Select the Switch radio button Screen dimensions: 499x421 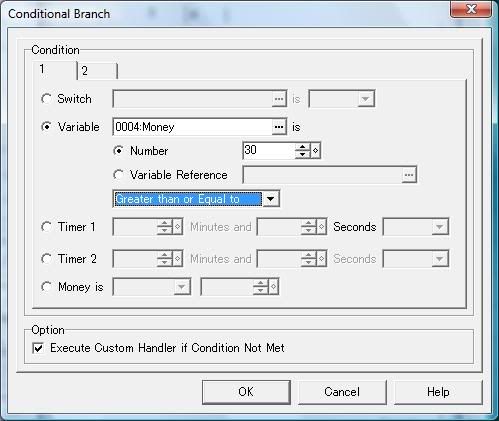pos(46,99)
